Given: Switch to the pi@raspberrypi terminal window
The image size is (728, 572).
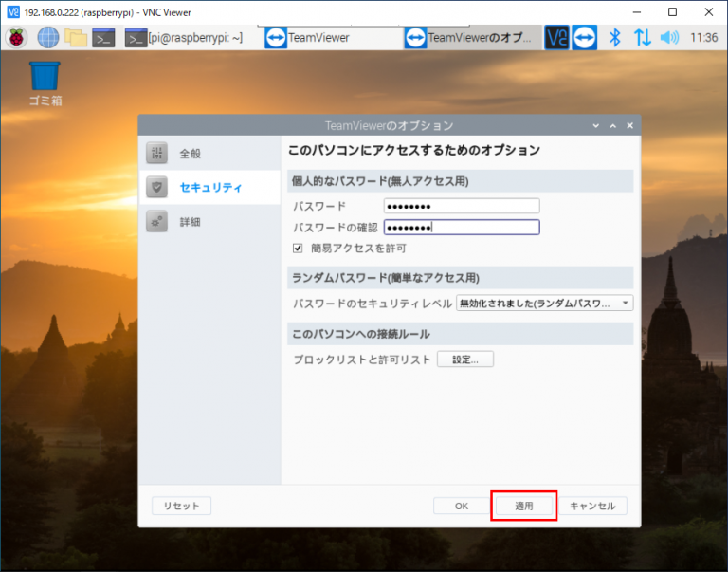Looking at the screenshot, I should click(x=184, y=38).
